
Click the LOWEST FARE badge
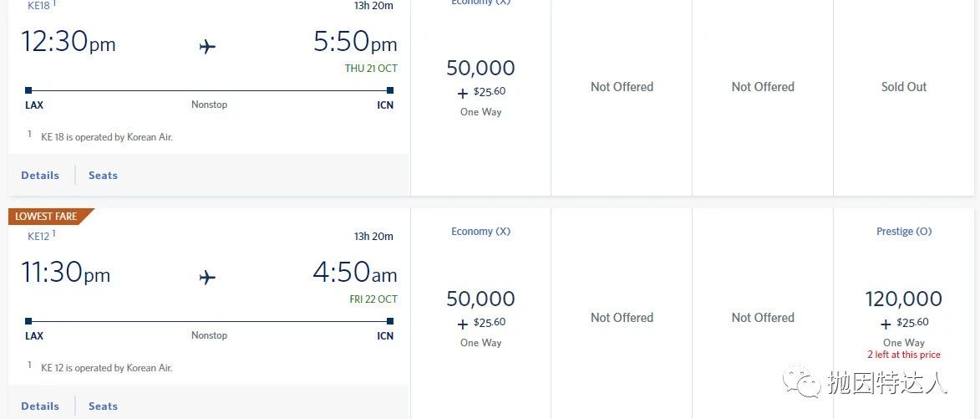tap(47, 217)
